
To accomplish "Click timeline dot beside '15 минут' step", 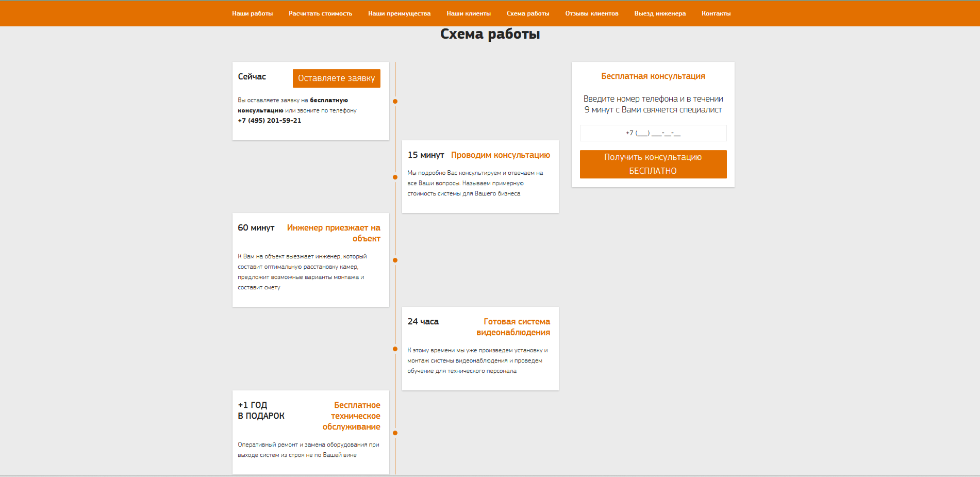I will pyautogui.click(x=395, y=177).
